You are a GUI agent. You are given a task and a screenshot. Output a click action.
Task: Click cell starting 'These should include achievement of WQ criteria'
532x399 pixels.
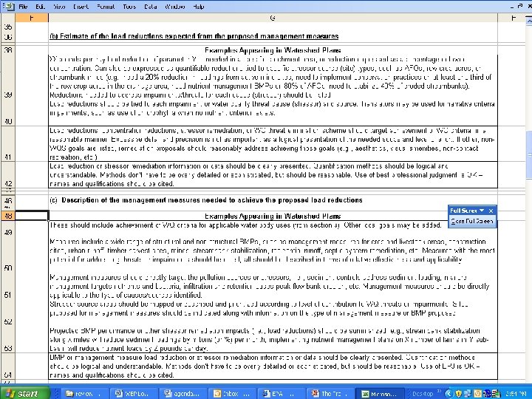(273, 229)
